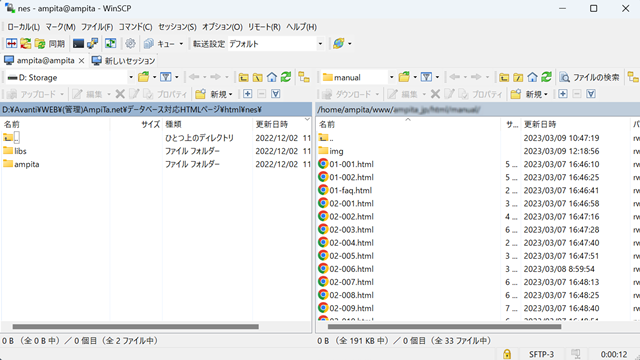Open the remote panel open-folder icon

coord(404,77)
